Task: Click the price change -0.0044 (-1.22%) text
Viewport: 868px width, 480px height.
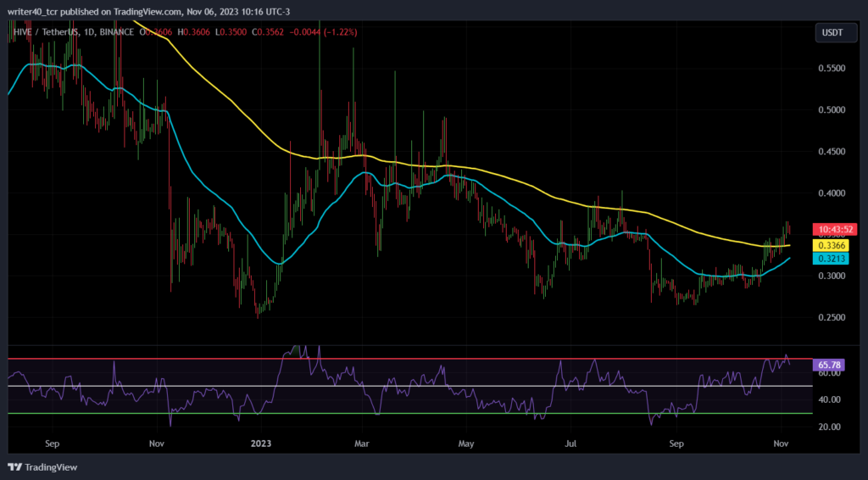Action: click(322, 32)
